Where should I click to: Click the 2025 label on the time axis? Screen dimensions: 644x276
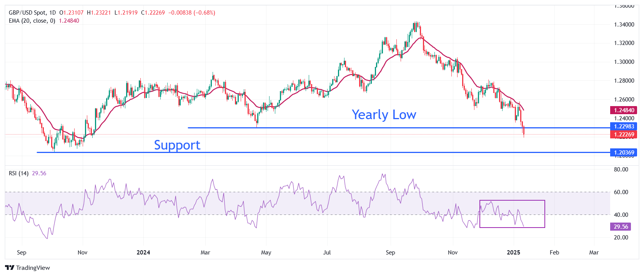point(514,253)
